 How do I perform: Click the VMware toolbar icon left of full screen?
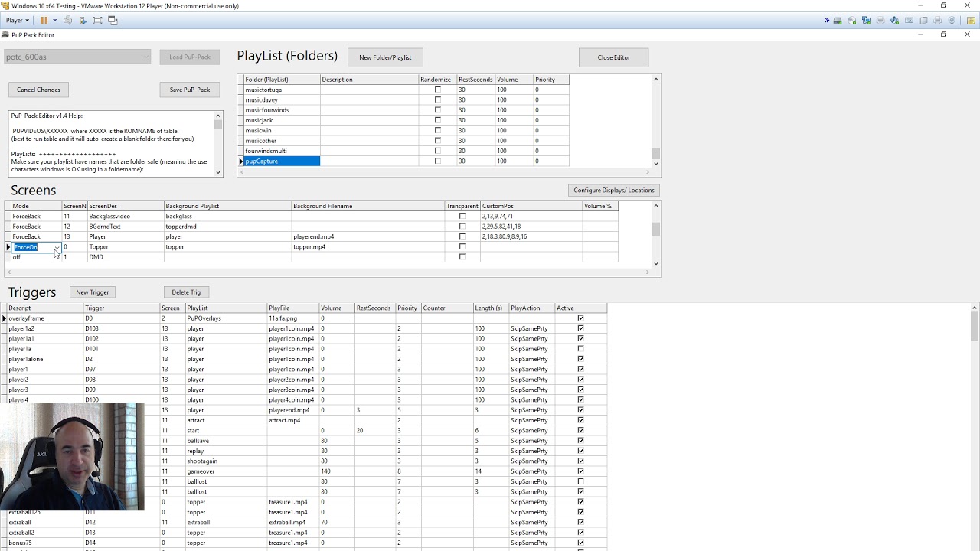[x=83, y=21]
